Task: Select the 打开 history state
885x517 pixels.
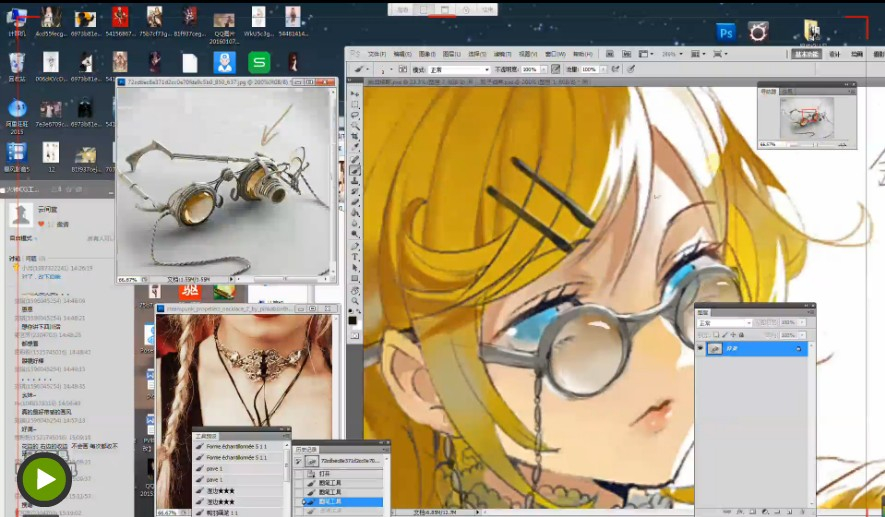Action: click(x=343, y=474)
